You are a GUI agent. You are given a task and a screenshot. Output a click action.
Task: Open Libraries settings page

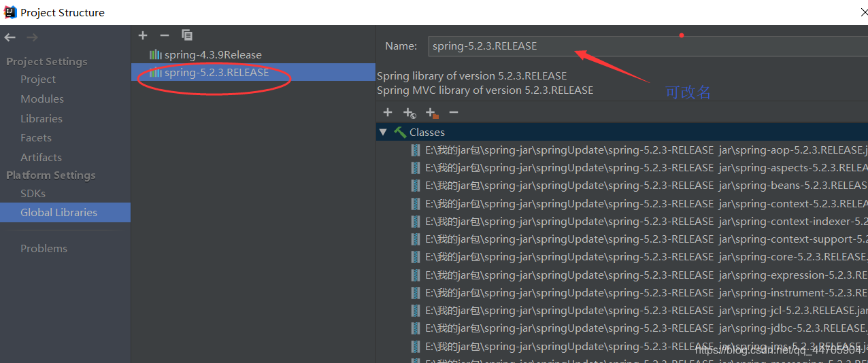(x=41, y=118)
